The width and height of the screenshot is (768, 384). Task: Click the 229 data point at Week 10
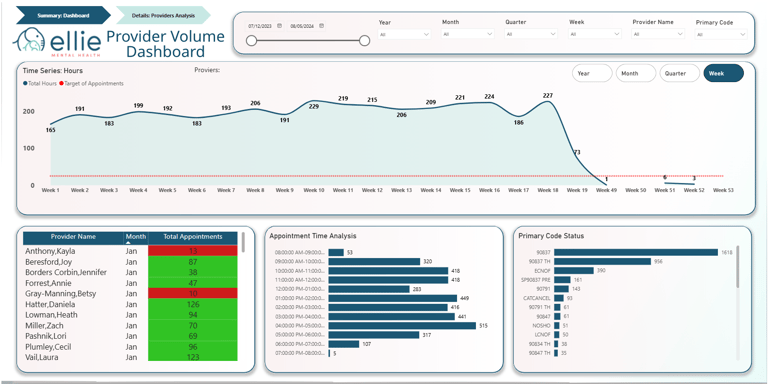313,101
